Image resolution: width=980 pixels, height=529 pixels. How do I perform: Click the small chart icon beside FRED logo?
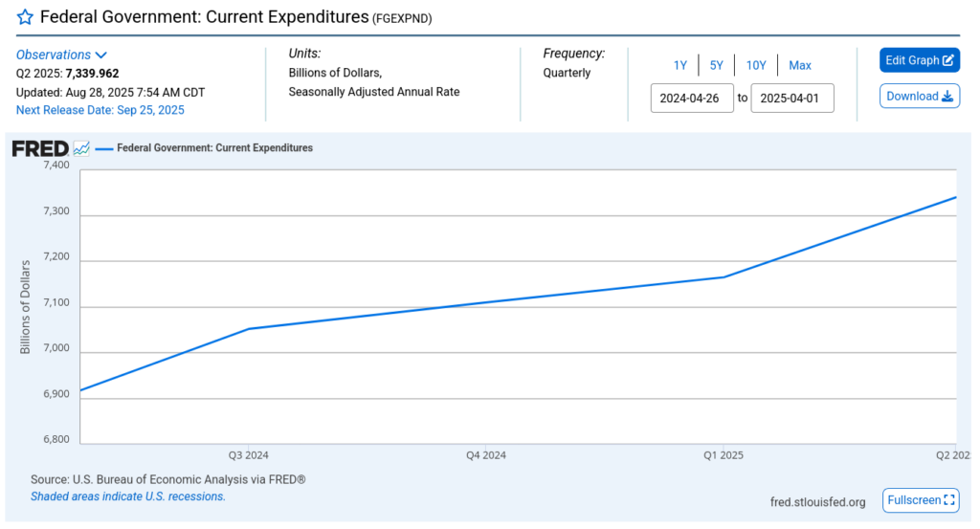(x=82, y=148)
